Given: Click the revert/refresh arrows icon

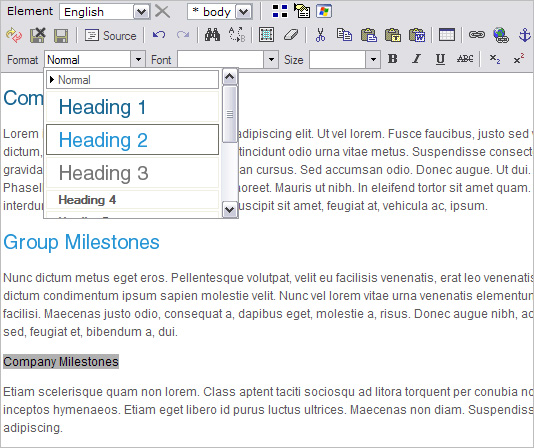Looking at the screenshot, I should click(14, 35).
